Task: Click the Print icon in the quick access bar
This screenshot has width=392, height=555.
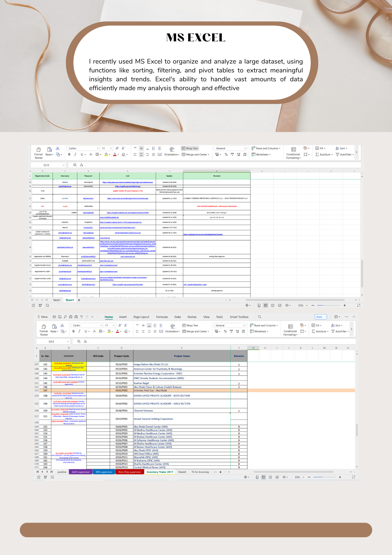Action: point(71,317)
